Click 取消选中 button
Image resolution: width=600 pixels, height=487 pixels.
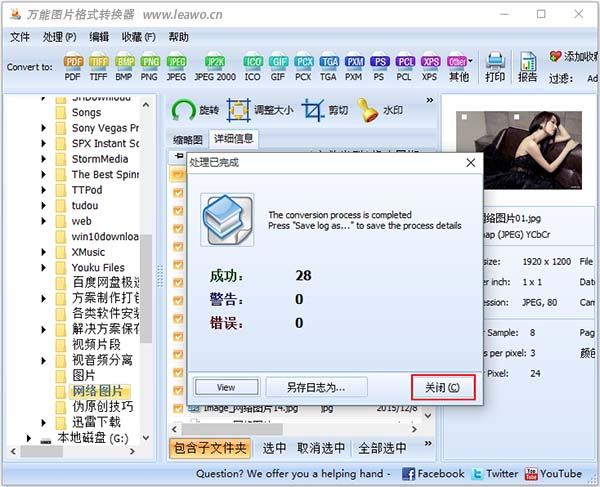coord(321,448)
